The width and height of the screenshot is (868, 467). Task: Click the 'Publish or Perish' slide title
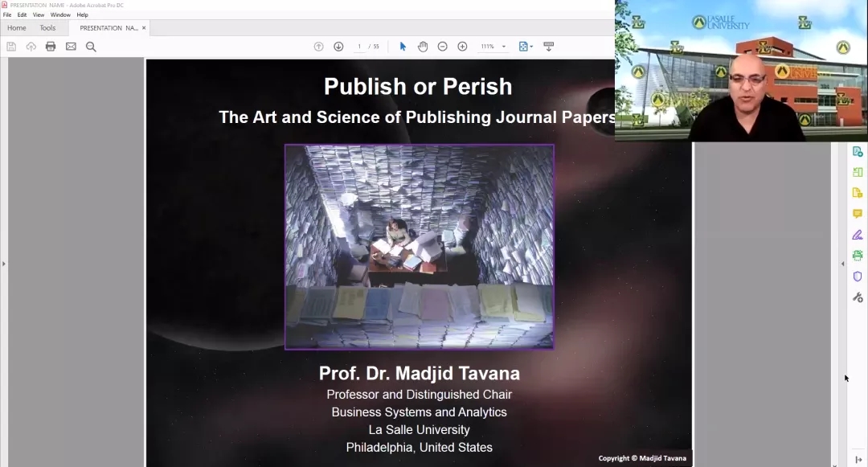pos(418,86)
